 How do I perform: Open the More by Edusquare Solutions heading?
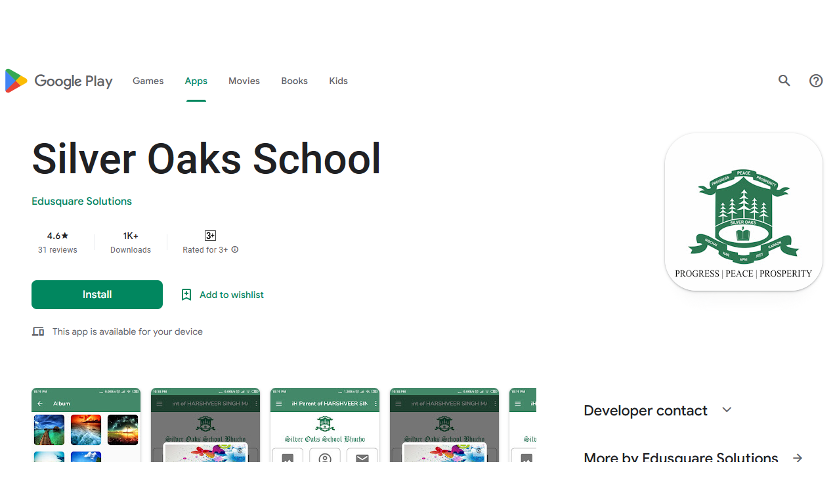(x=681, y=458)
